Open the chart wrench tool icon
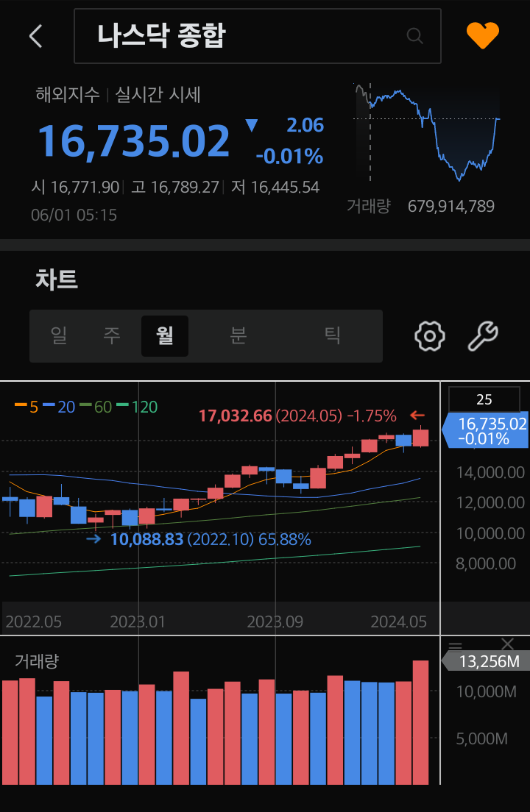Viewport: 530px width, 812px height. [x=483, y=336]
